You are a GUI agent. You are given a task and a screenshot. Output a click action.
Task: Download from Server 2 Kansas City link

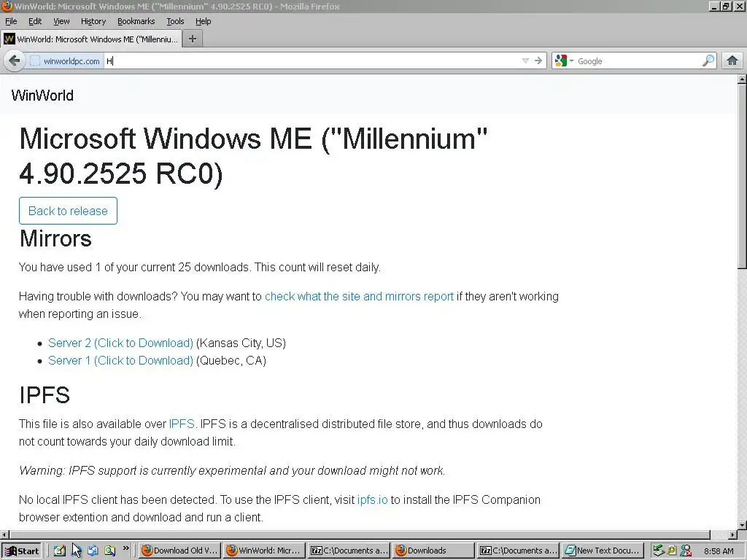point(120,343)
